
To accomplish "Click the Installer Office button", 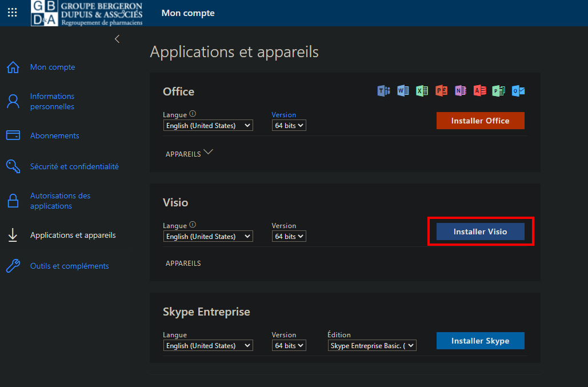I will (x=481, y=121).
